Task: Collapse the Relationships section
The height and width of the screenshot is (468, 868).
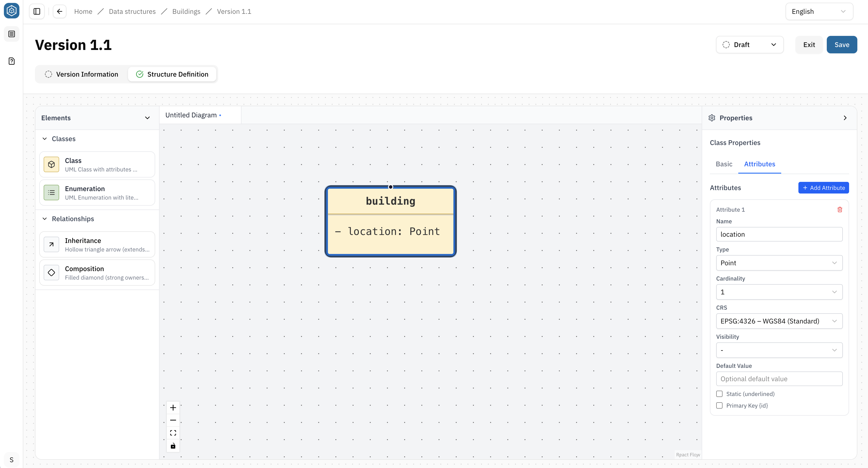Action: [x=44, y=219]
